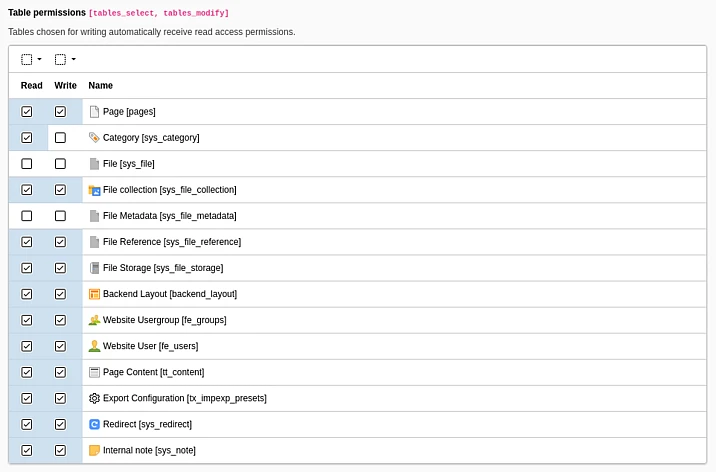The image size is (716, 472).
Task: Click the Category tag icon
Action: point(94,138)
